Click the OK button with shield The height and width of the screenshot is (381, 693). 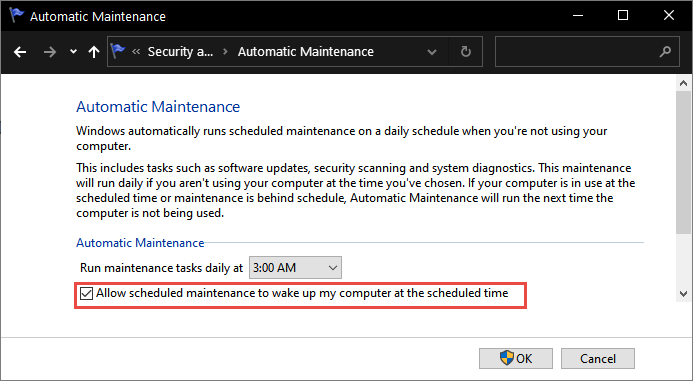516,358
